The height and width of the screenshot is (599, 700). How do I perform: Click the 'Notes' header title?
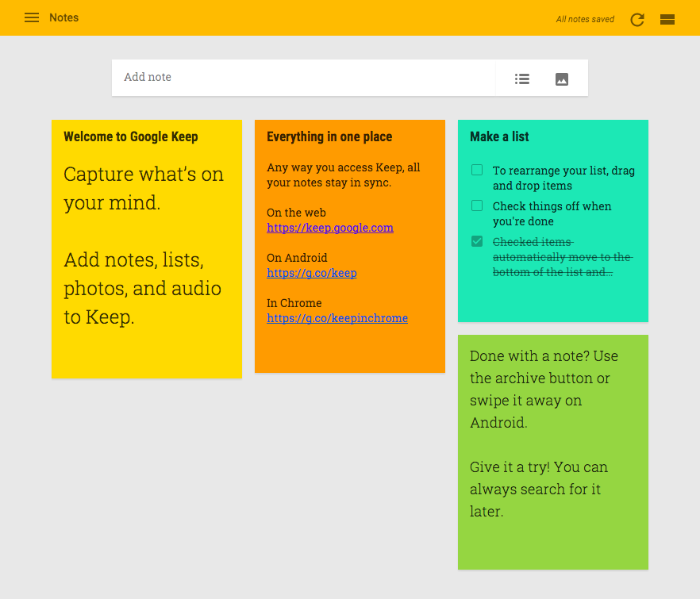pyautogui.click(x=63, y=18)
